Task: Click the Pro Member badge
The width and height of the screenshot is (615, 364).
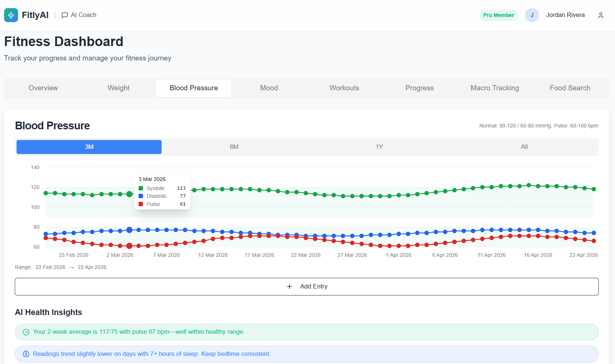Action: pyautogui.click(x=498, y=15)
